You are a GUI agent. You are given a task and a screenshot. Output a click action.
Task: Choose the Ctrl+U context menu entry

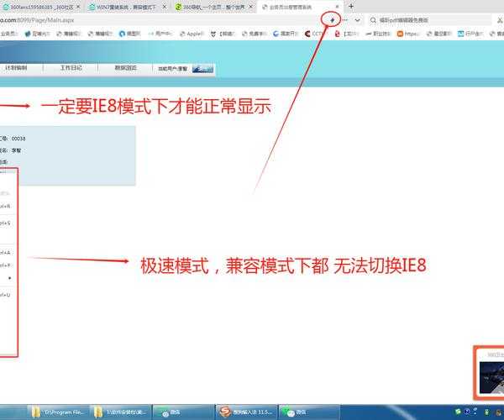pos(7,295)
